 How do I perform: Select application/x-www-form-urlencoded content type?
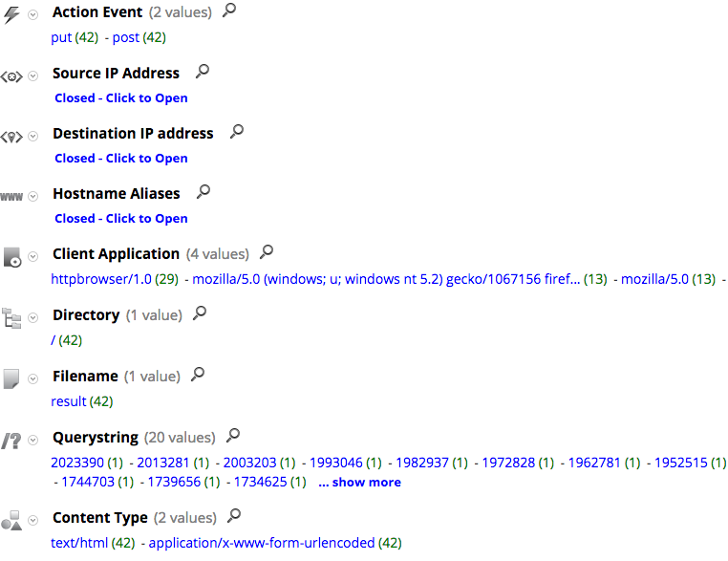click(262, 543)
